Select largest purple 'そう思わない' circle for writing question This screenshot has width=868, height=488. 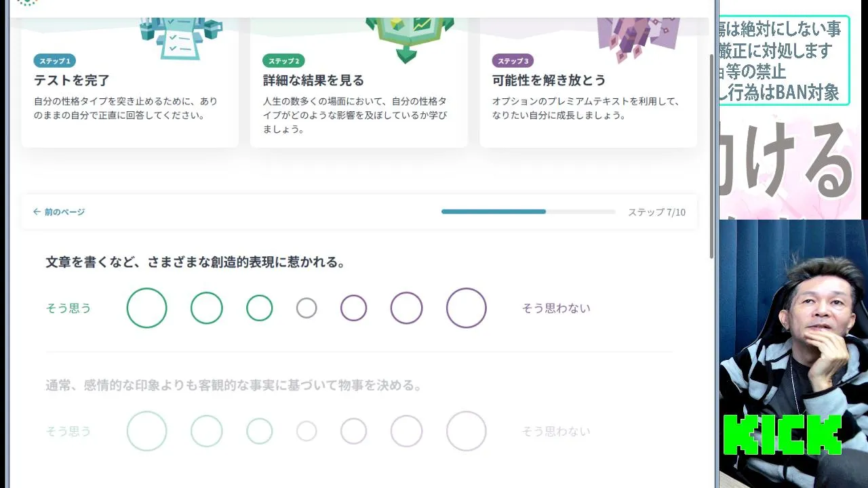467,308
